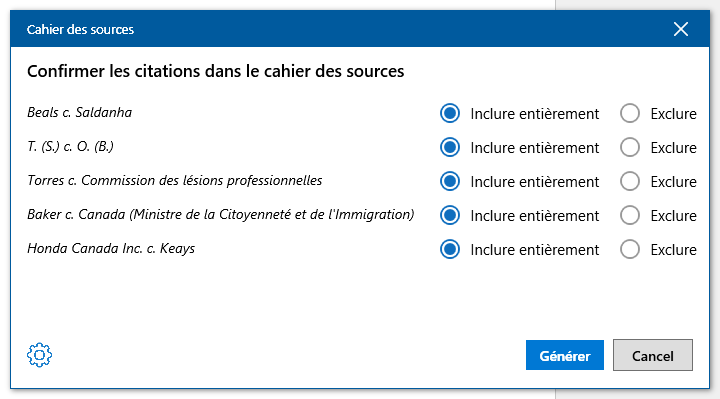Mark Honda Canada Inc. c. Keays as Inclure entièrement
The height and width of the screenshot is (399, 720).
pos(450,249)
